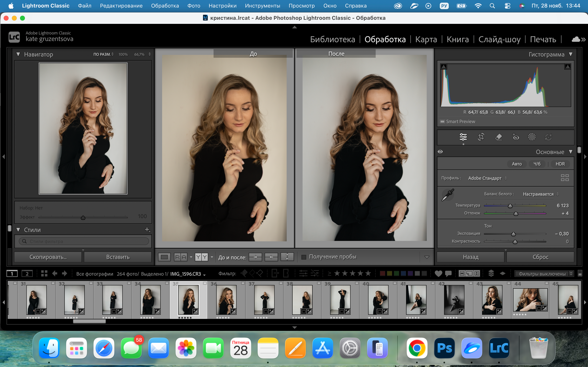Collapse the Навигатор panel triangle
This screenshot has width=588, height=367.
click(18, 54)
